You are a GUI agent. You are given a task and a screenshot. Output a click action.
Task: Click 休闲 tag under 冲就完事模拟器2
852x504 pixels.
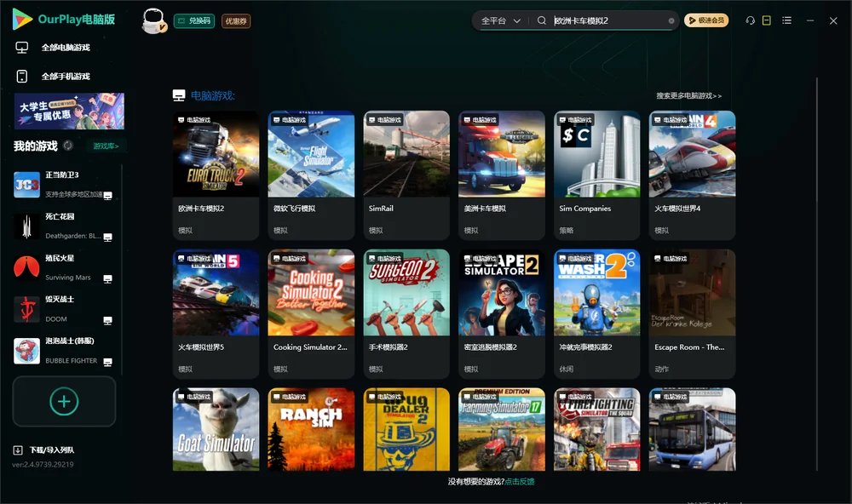(x=567, y=369)
